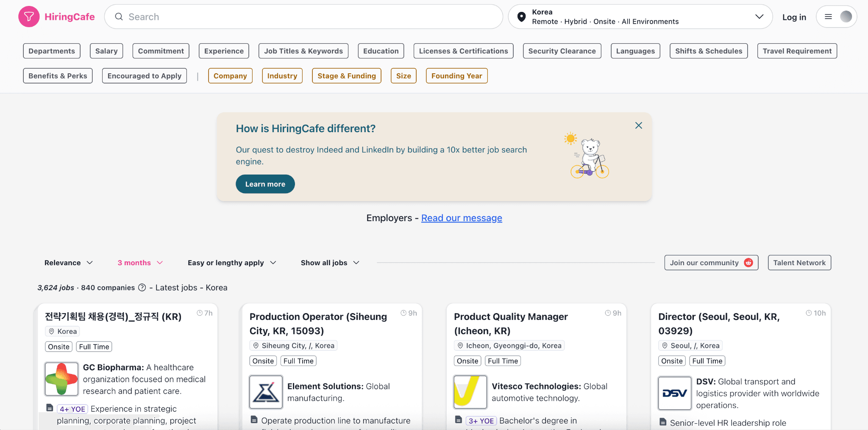This screenshot has height=430, width=868.
Task: Open the Encouraged to Apply filter
Action: [145, 76]
